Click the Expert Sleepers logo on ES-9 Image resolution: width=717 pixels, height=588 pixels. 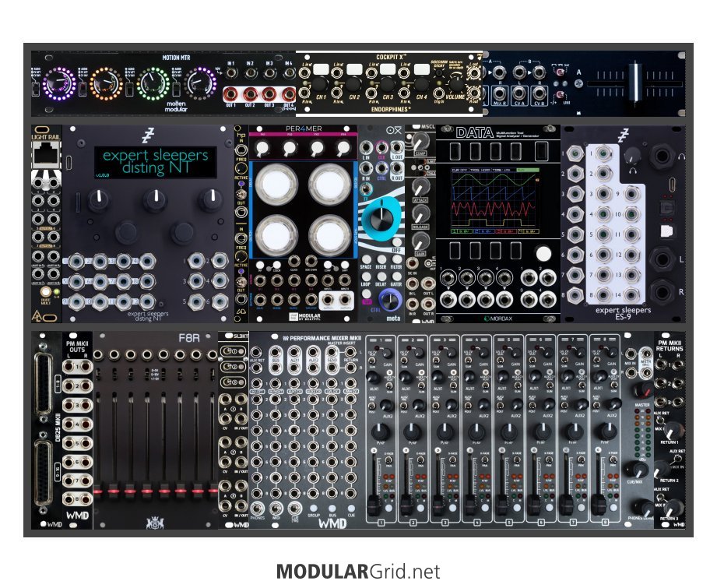(x=623, y=136)
